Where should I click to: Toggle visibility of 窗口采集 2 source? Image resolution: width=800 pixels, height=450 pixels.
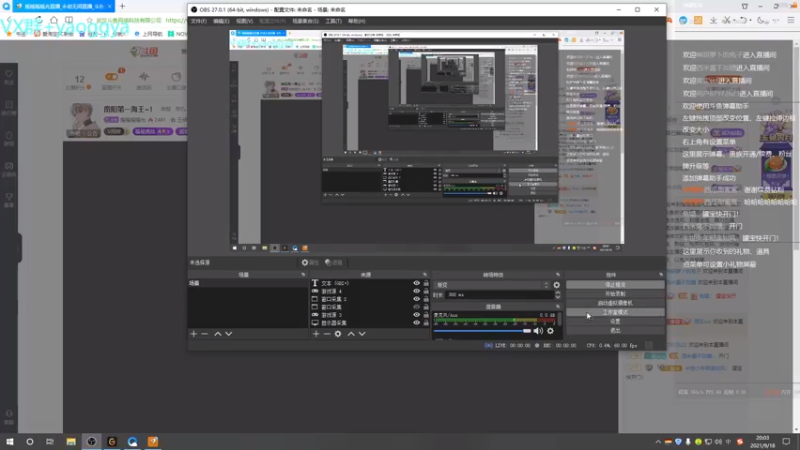(x=417, y=299)
